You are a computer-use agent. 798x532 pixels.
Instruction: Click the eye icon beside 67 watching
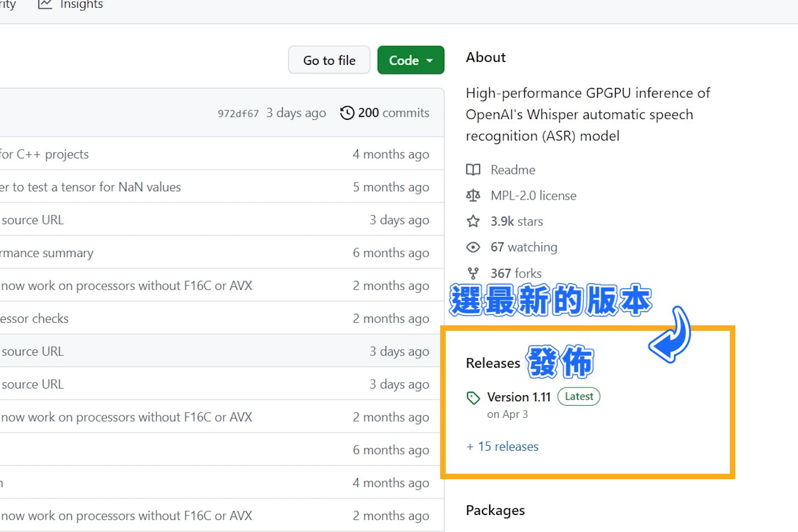[x=473, y=247]
